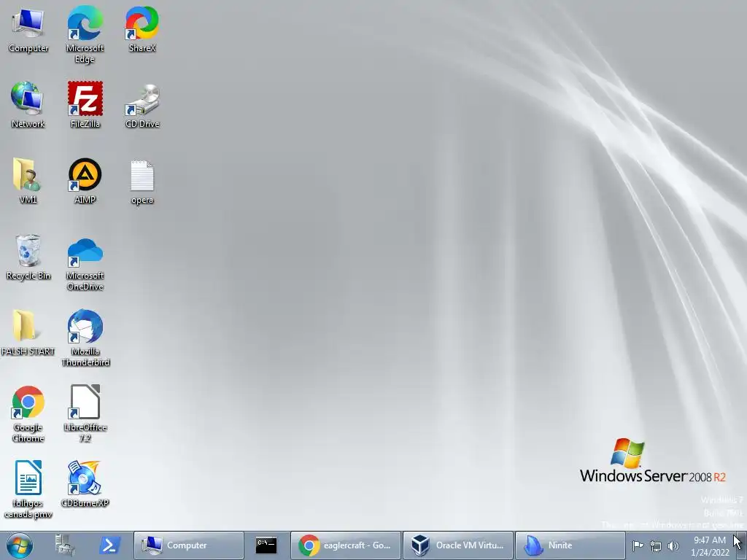Launch Windows PowerShell from taskbar
Viewport: 747px width, 560px height.
pyautogui.click(x=109, y=545)
